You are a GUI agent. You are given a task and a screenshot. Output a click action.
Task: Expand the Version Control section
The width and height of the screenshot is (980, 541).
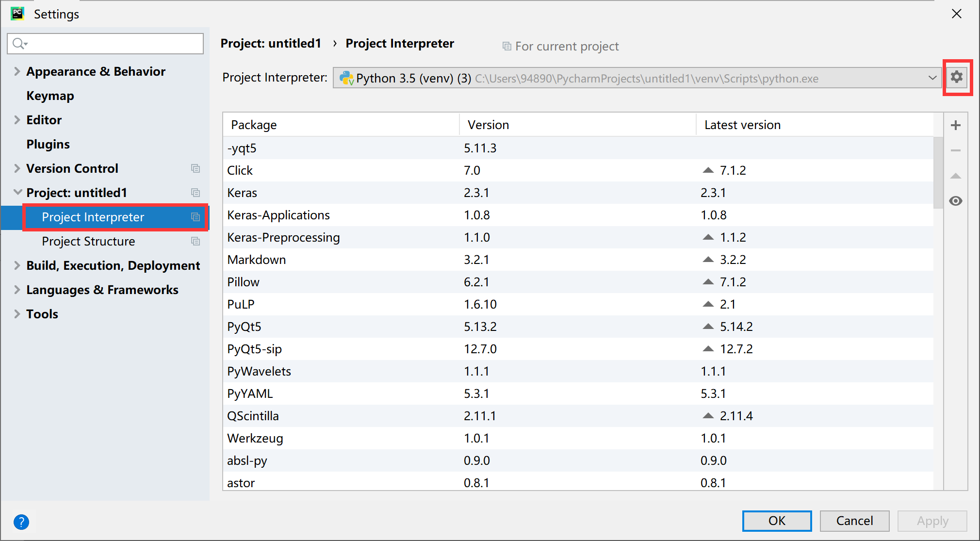tap(17, 168)
